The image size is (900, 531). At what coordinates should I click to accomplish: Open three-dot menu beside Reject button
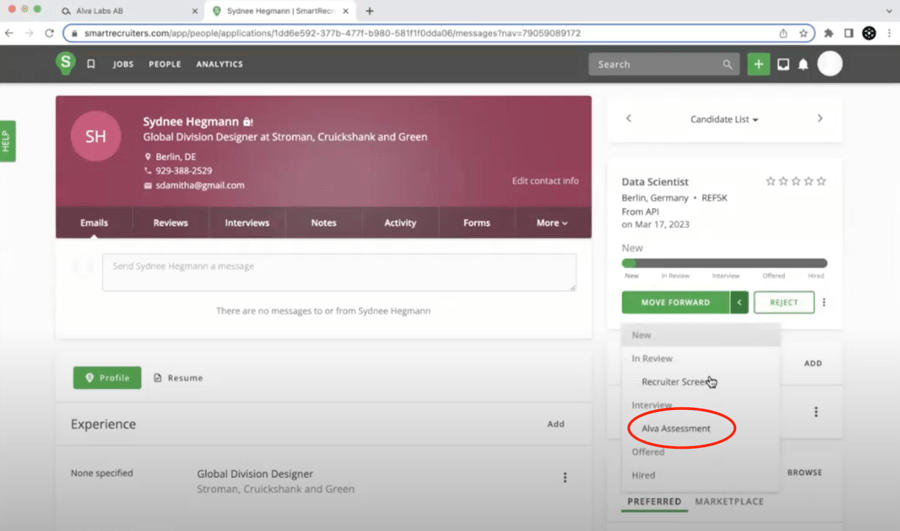[824, 302]
